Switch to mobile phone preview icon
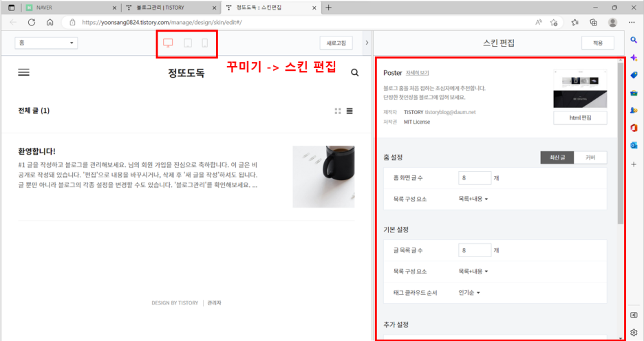Image resolution: width=644 pixels, height=341 pixels. coord(204,43)
